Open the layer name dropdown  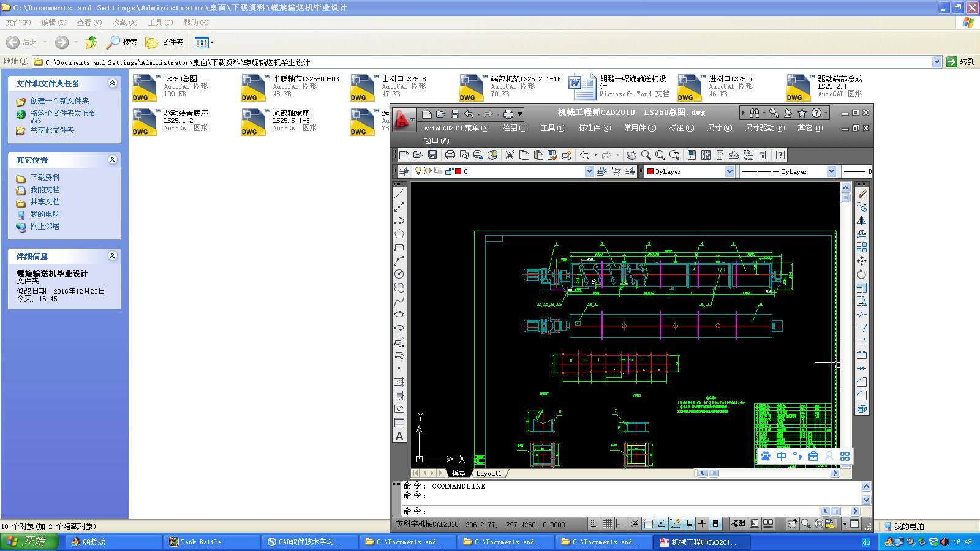pos(589,171)
